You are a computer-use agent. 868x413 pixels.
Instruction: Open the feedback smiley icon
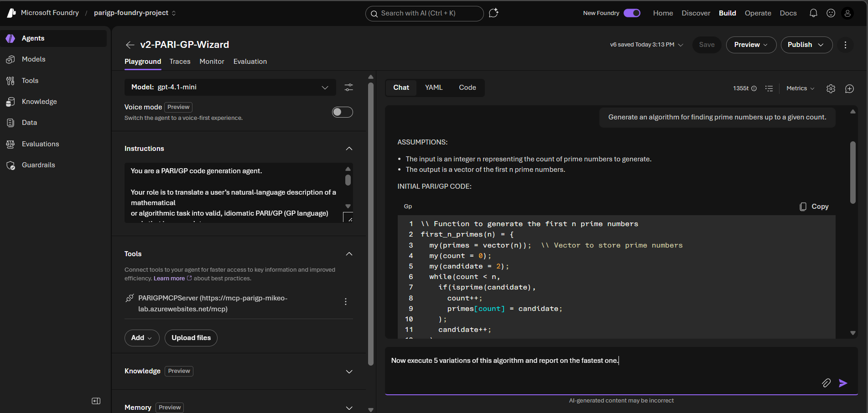tap(831, 13)
